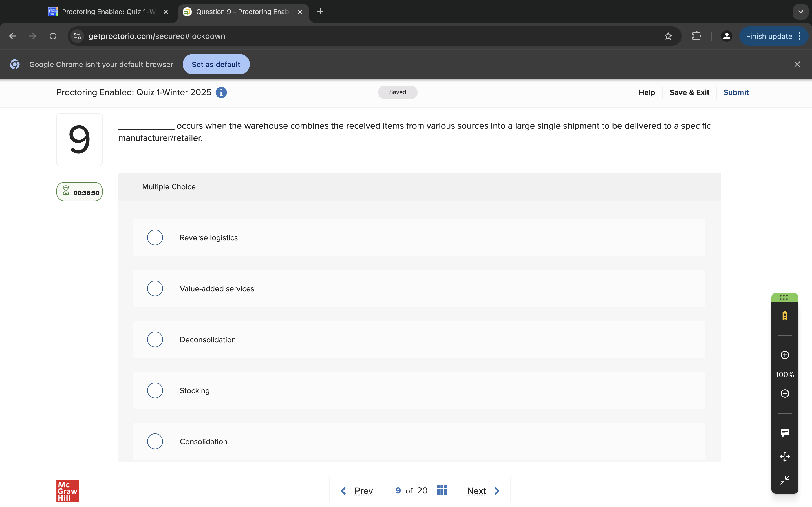
Task: Bookmark page with the star icon
Action: (x=668, y=36)
